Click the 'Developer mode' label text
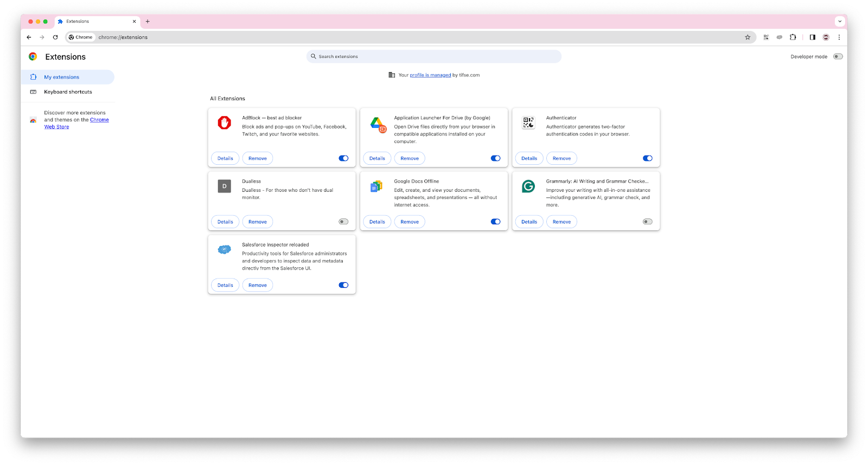 point(809,56)
